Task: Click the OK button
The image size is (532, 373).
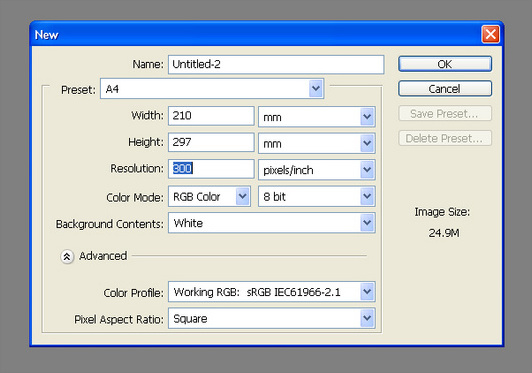Action: (445, 64)
